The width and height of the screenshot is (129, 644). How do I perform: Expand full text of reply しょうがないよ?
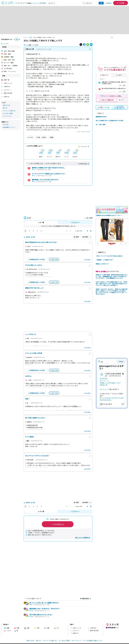(x=87, y=348)
